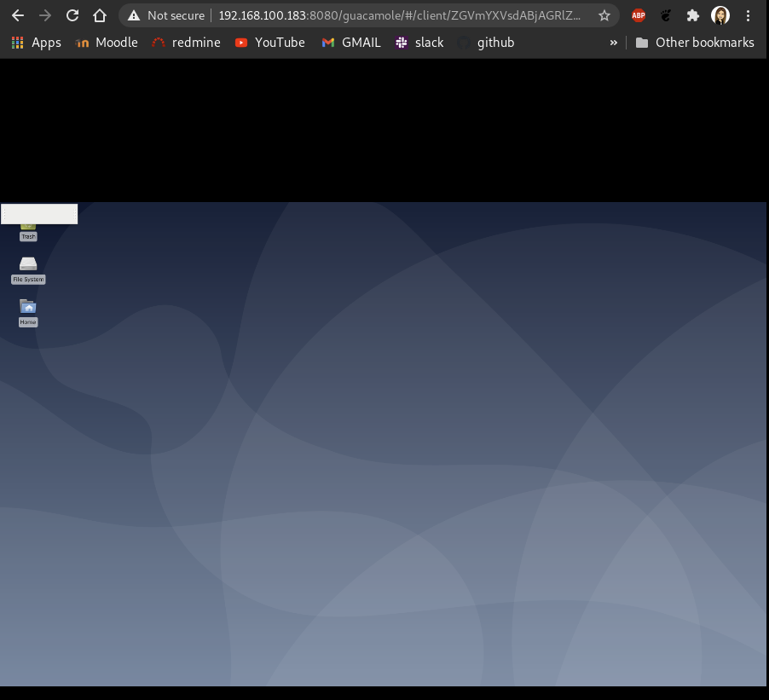Bookmark this page with the star
The height and width of the screenshot is (700, 769).
point(604,15)
